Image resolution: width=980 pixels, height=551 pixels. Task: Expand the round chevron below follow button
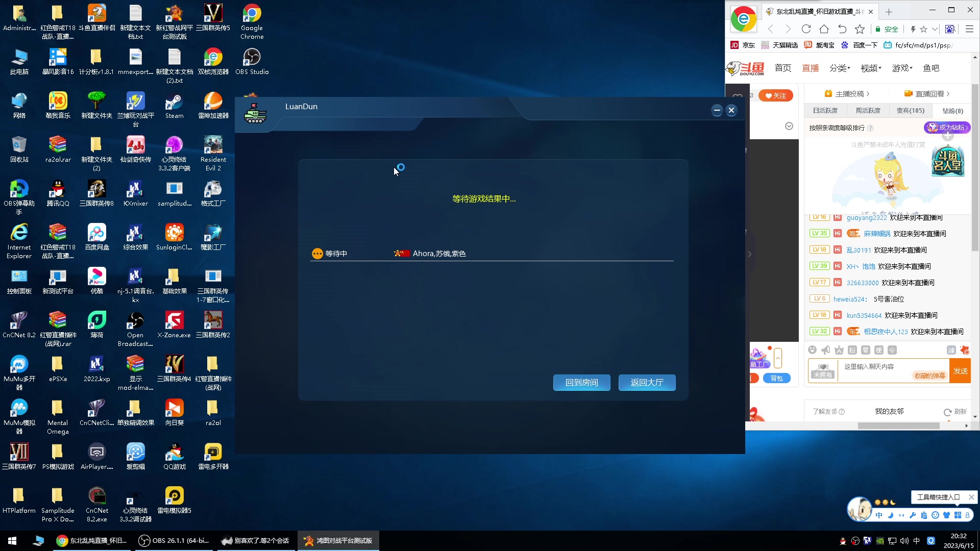[x=789, y=126]
